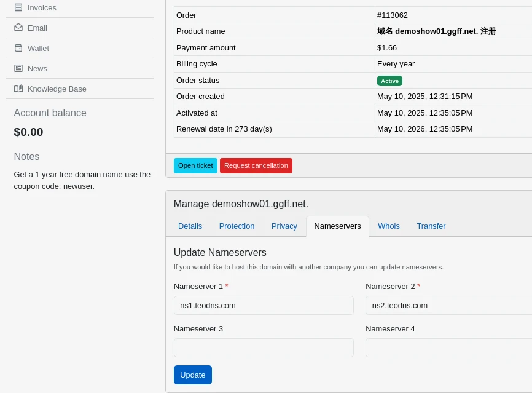Open the Knowledge Base link
This screenshot has height=393, width=532.
57,89
